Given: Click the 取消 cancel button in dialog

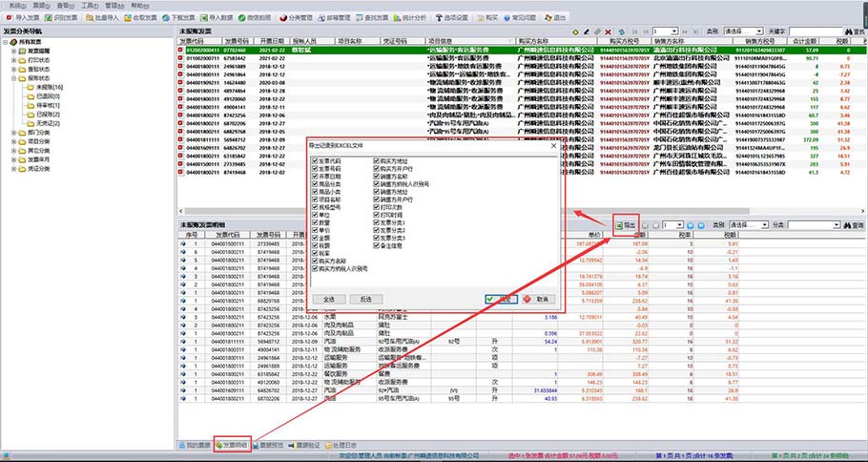Looking at the screenshot, I should (x=539, y=299).
